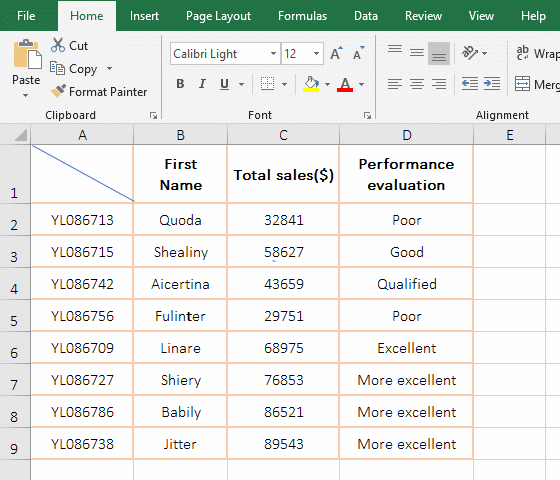Open the Help tab
Viewport: 560px width, 480px height.
tap(533, 16)
